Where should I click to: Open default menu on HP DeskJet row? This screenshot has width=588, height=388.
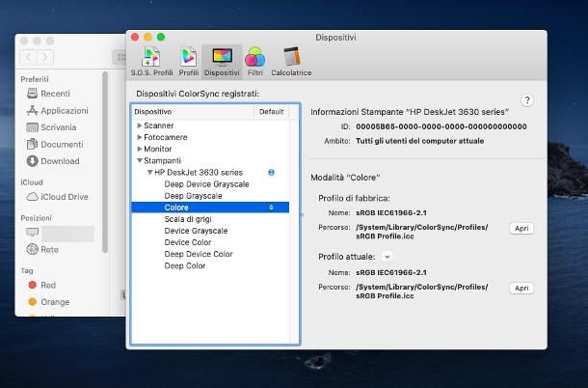(271, 173)
